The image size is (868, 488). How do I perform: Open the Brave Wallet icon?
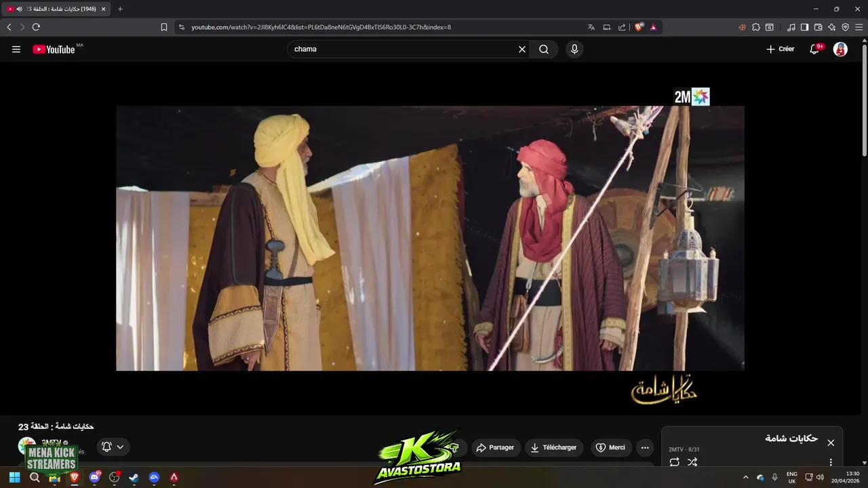(x=818, y=27)
